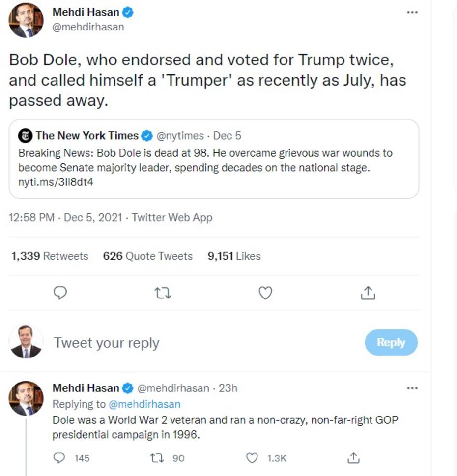Click the 'Tweet your reply' text field

(107, 343)
